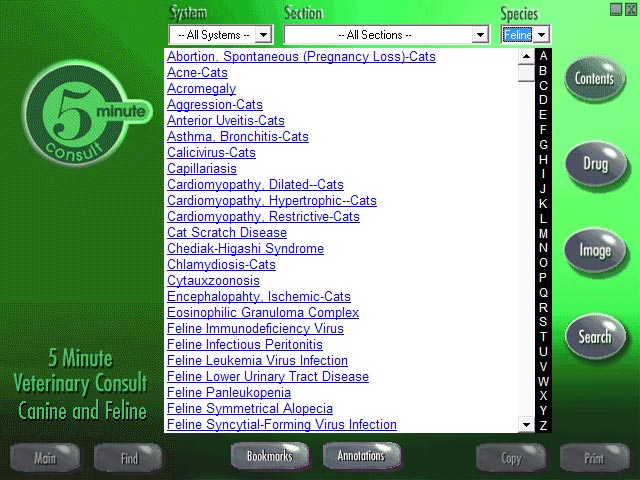Image resolution: width=640 pixels, height=480 pixels.
Task: Jump to letter F in index
Action: coord(543,130)
